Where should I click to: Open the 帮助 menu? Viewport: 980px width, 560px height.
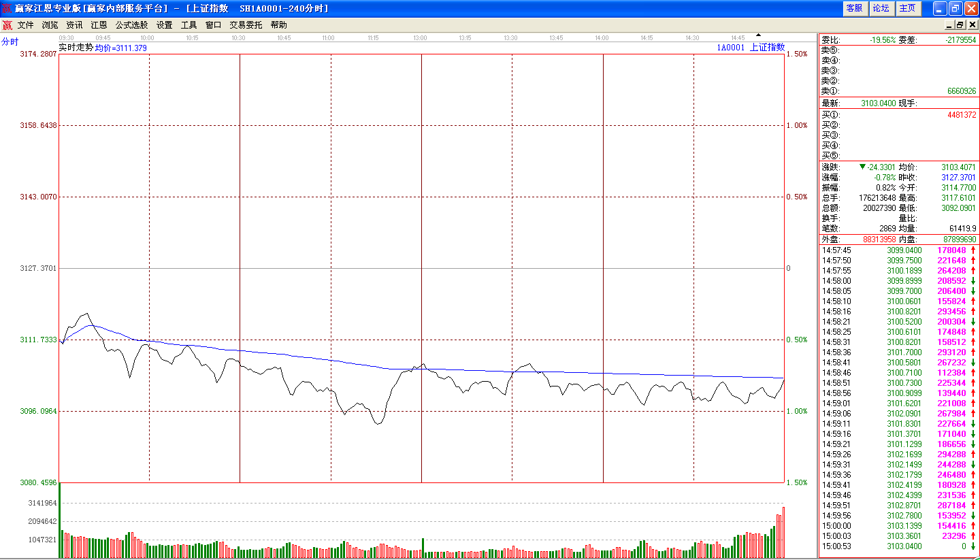(278, 24)
